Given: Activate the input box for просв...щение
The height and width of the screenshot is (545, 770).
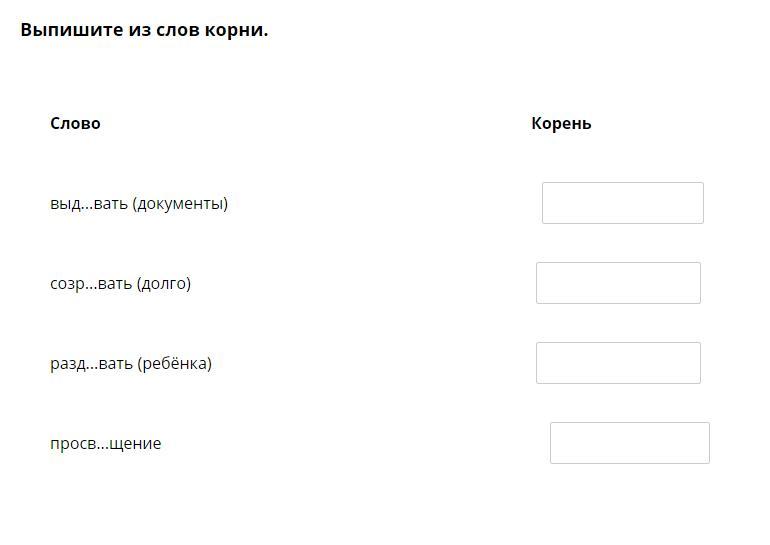Looking at the screenshot, I should point(629,443).
